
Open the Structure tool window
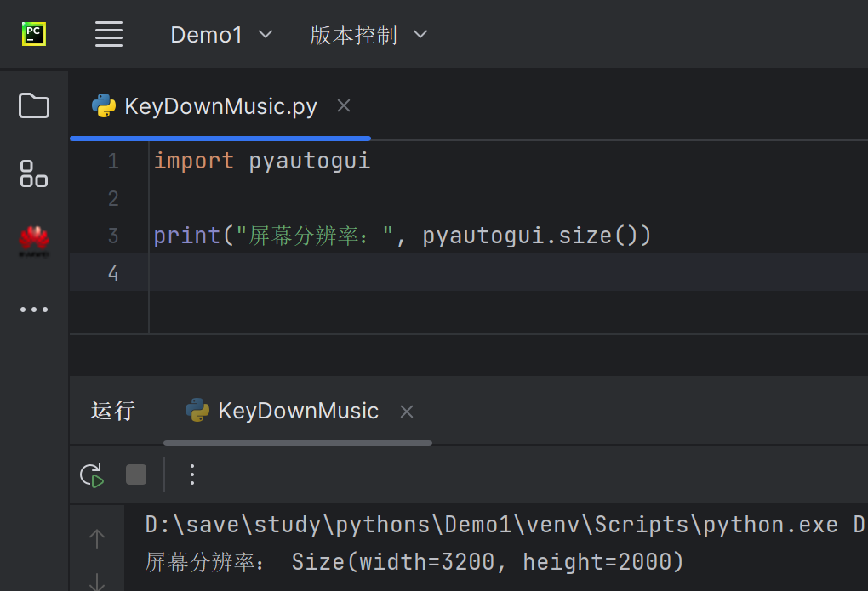tap(34, 173)
